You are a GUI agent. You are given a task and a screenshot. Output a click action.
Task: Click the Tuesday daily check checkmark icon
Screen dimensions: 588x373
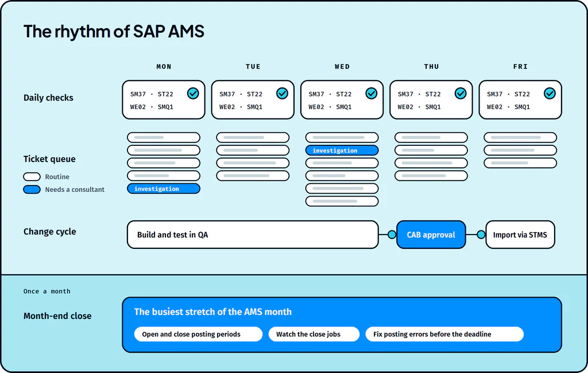click(283, 93)
